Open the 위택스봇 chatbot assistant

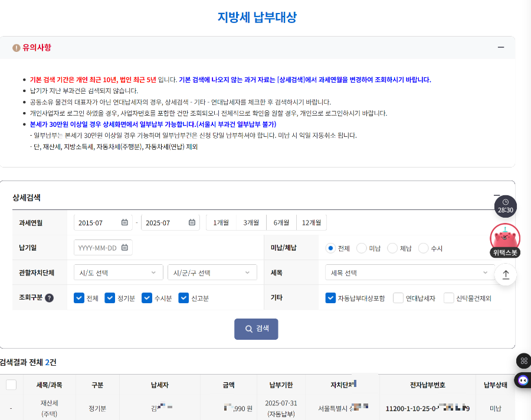click(504, 239)
